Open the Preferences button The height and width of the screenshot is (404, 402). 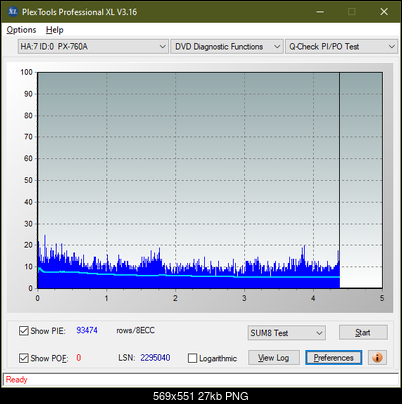(x=334, y=358)
